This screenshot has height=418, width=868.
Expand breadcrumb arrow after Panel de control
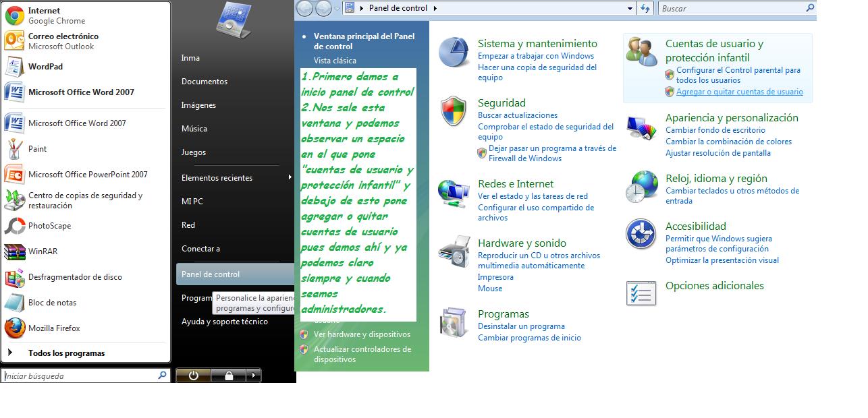435,8
